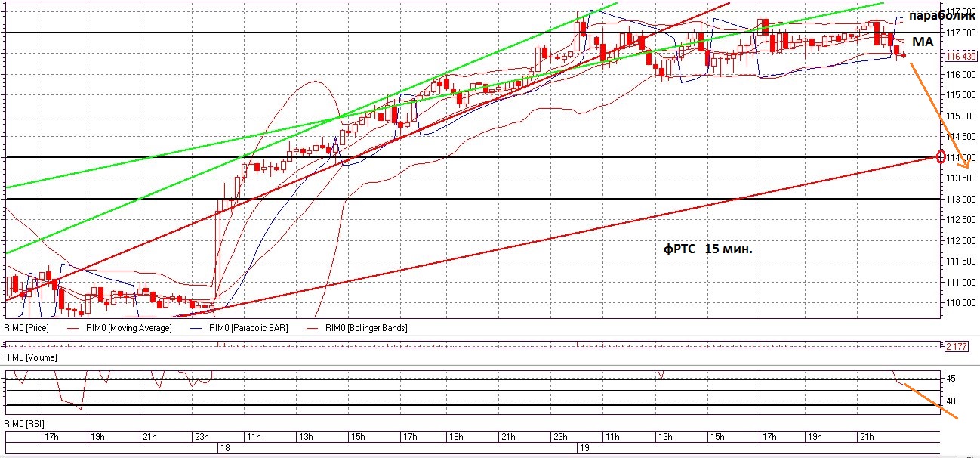Click the date label 19 on time axis
This screenshot has height=458, width=980.
click(x=584, y=448)
